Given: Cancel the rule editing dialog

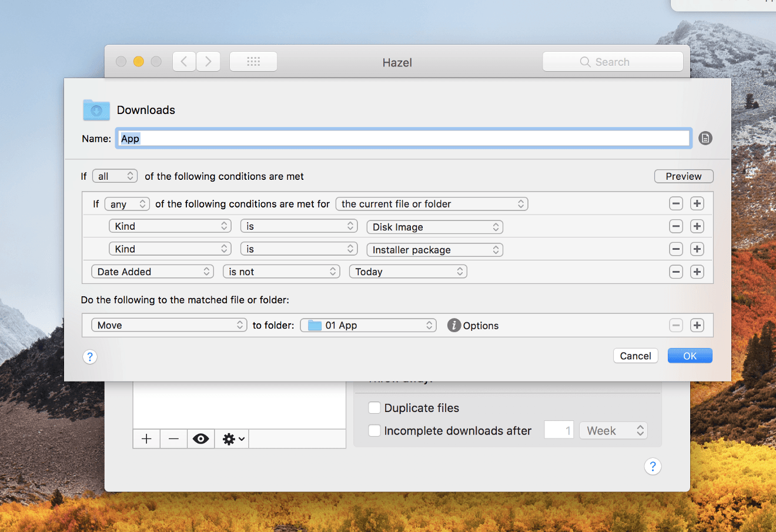Looking at the screenshot, I should pyautogui.click(x=635, y=355).
